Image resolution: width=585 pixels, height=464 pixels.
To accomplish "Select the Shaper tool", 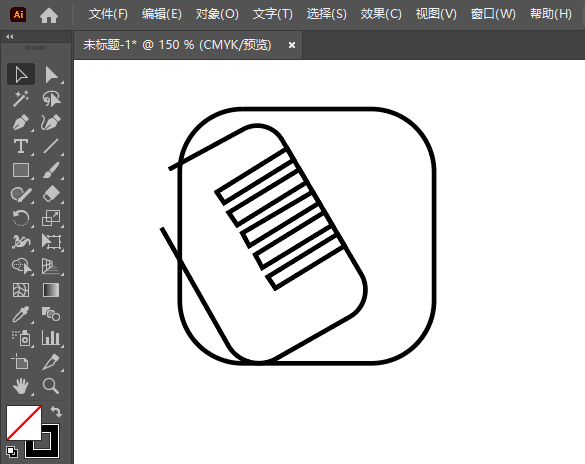I will coord(21,194).
